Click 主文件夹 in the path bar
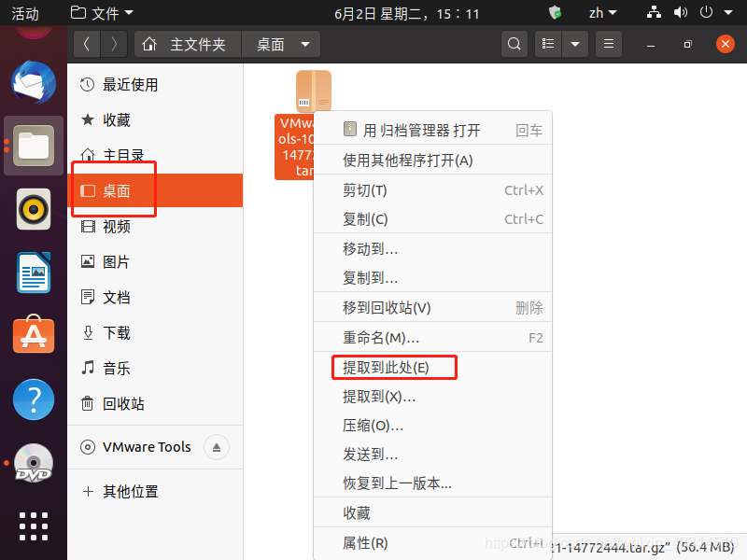747x560 pixels. (x=189, y=44)
